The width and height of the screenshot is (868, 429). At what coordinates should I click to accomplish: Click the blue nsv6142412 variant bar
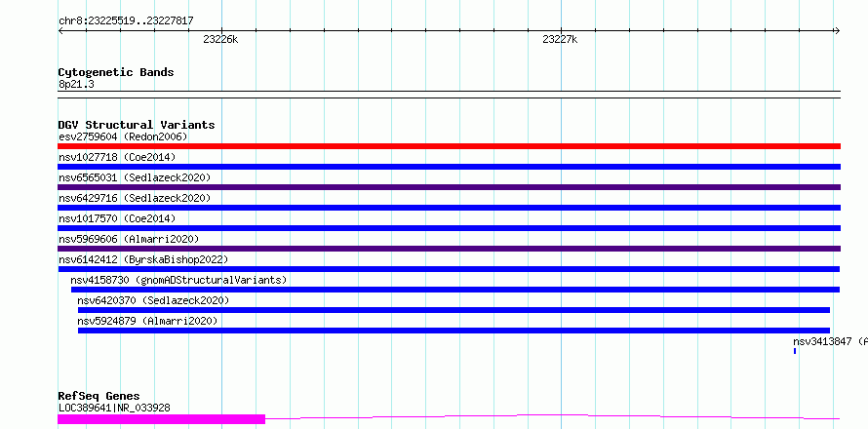449,269
